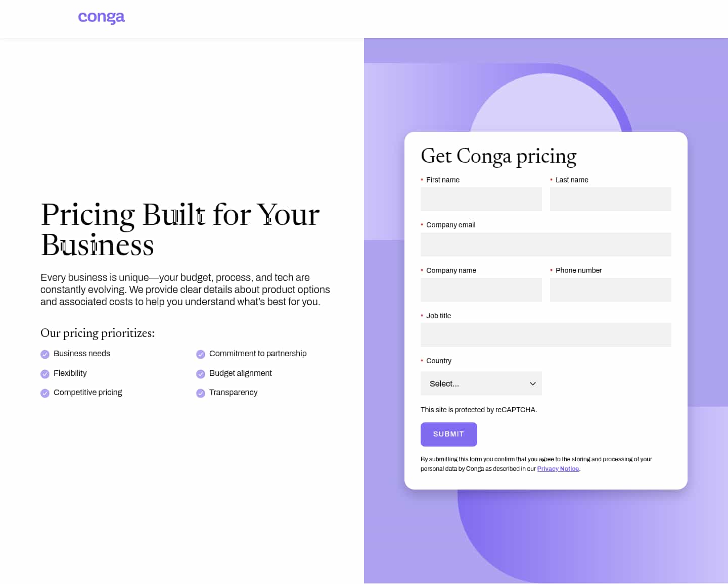Viewport: 728px width, 584px height.
Task: Click the Job title input box
Action: point(545,335)
